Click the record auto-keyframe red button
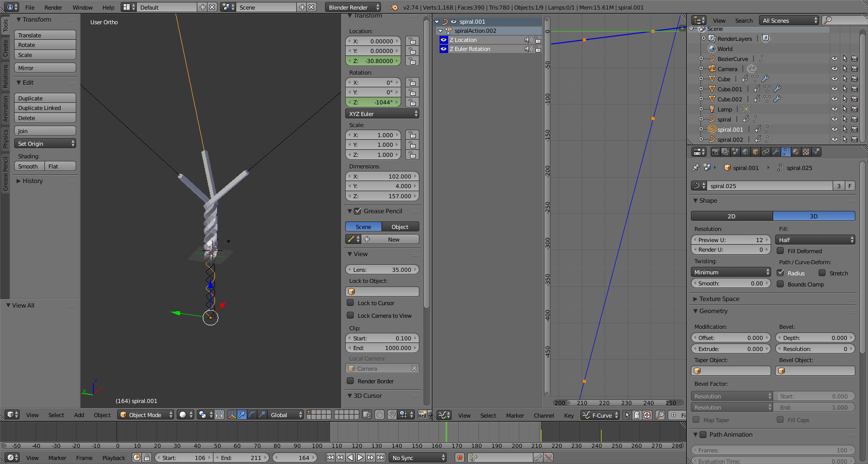The height and width of the screenshot is (464, 868). click(460, 457)
